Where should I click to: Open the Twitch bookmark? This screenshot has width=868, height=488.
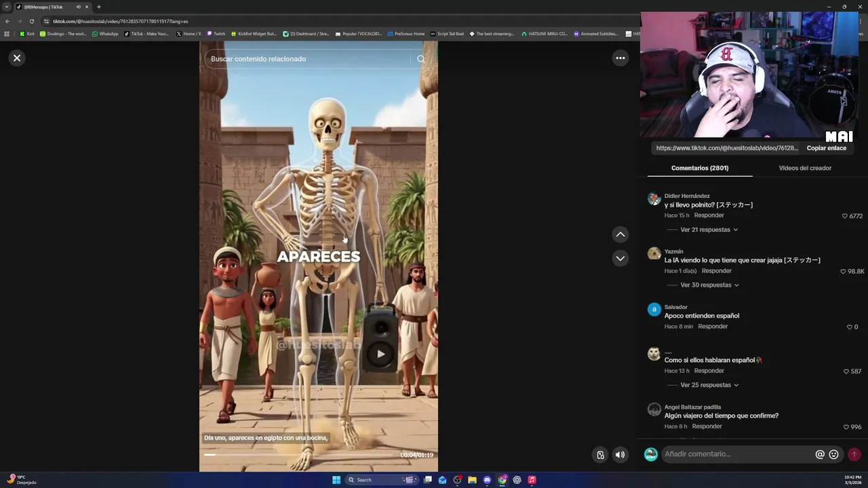pyautogui.click(x=216, y=34)
